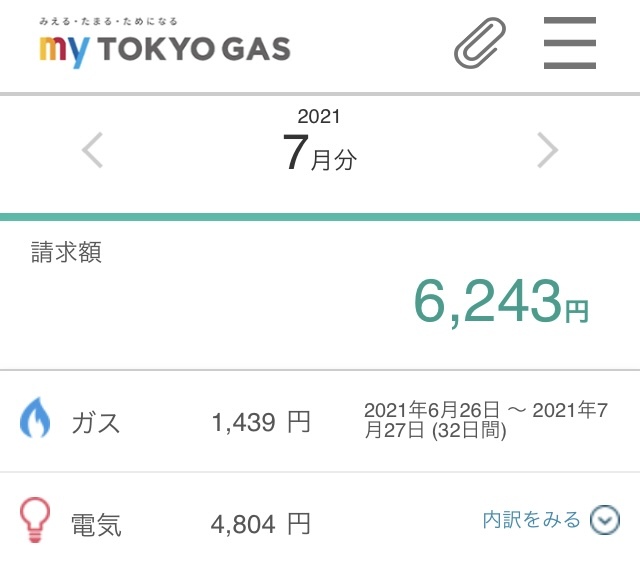Expand the circled chevron beside 内訳をみる
Image resolution: width=640 pixels, height=570 pixels.
(x=604, y=520)
